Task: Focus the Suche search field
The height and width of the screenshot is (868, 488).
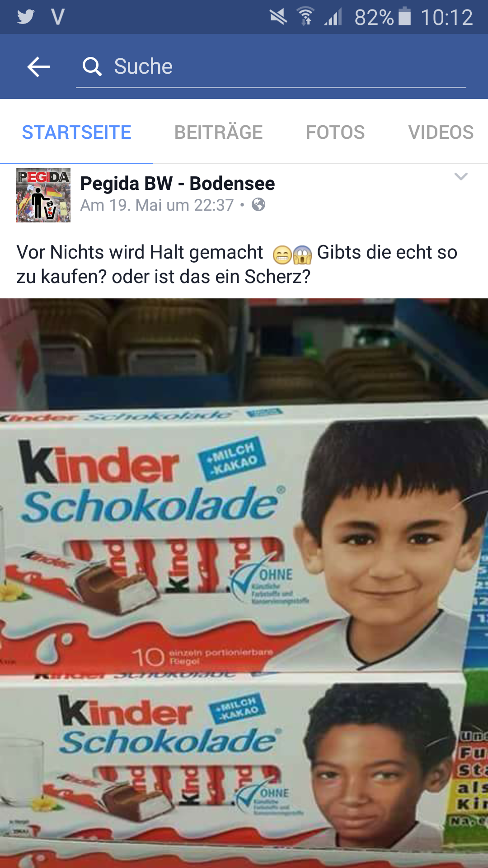Action: [271, 67]
